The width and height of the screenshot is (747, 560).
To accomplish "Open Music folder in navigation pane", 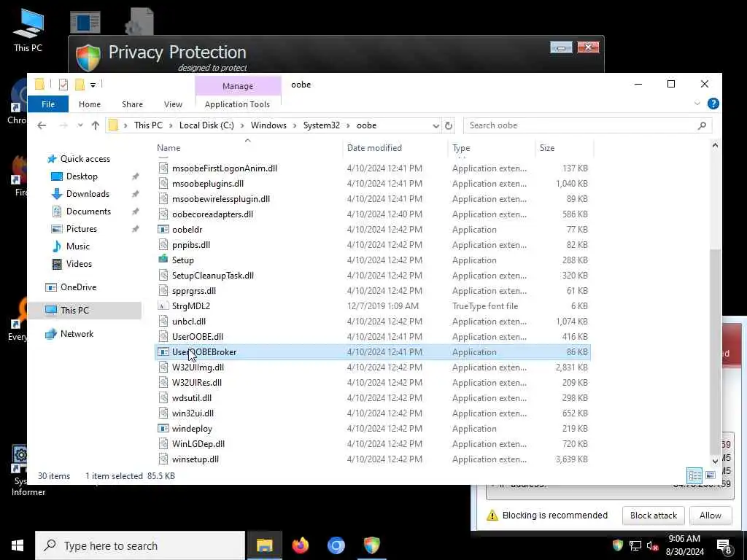I will click(x=77, y=246).
